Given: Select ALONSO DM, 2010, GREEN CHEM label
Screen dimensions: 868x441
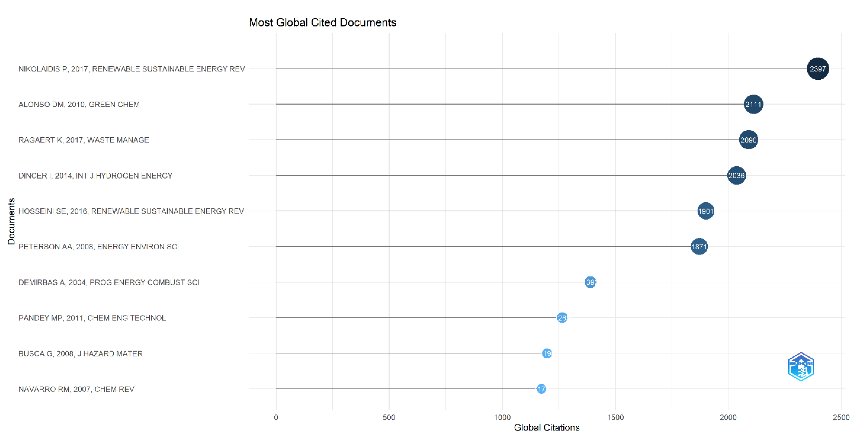Looking at the screenshot, I should click(x=79, y=105).
